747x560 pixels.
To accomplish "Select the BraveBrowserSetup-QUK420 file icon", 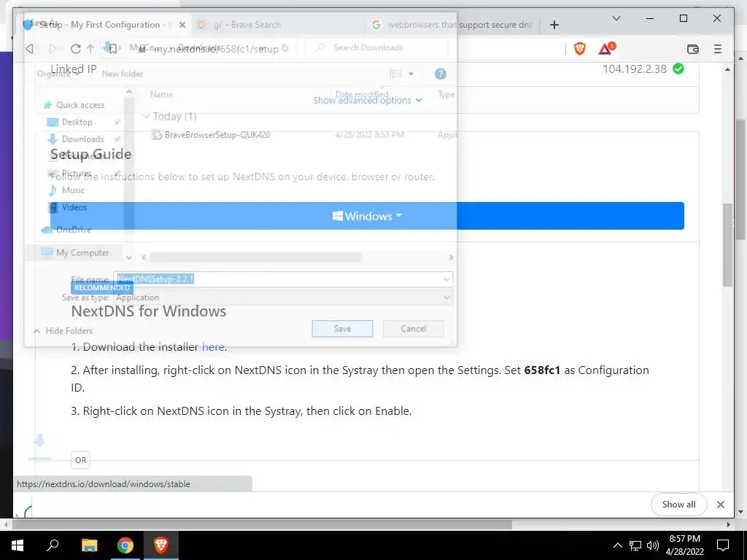I will pyautogui.click(x=156, y=135).
